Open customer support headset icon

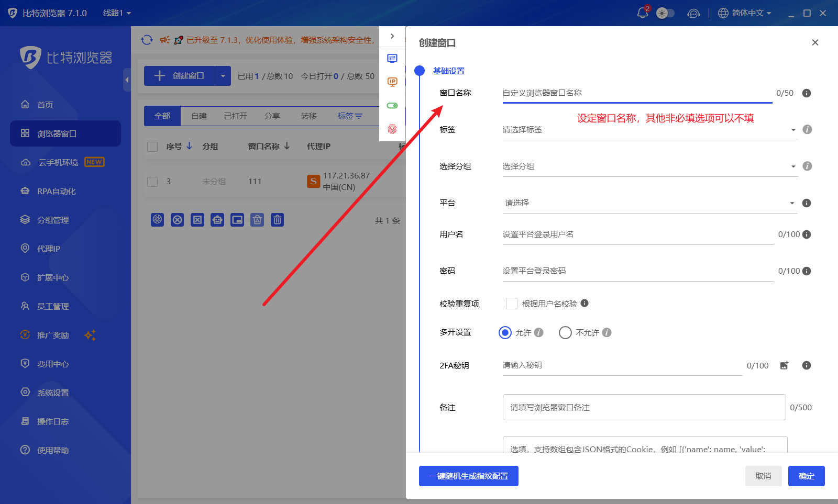693,13
